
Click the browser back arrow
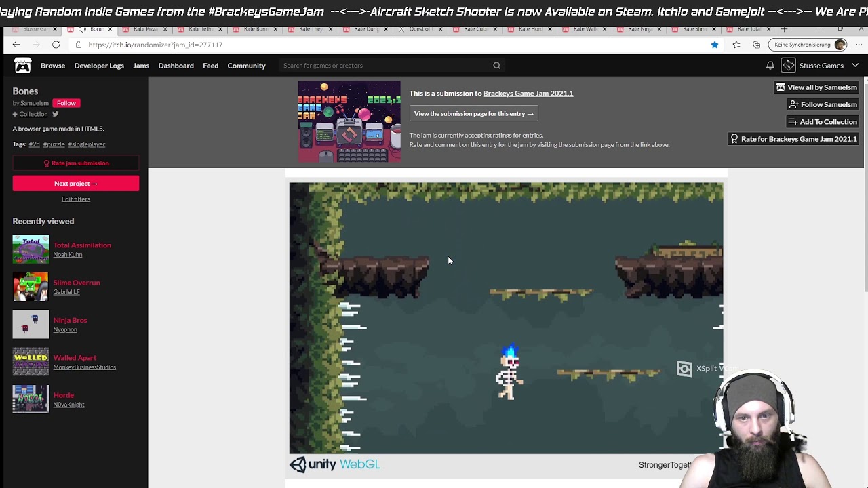[x=16, y=45]
